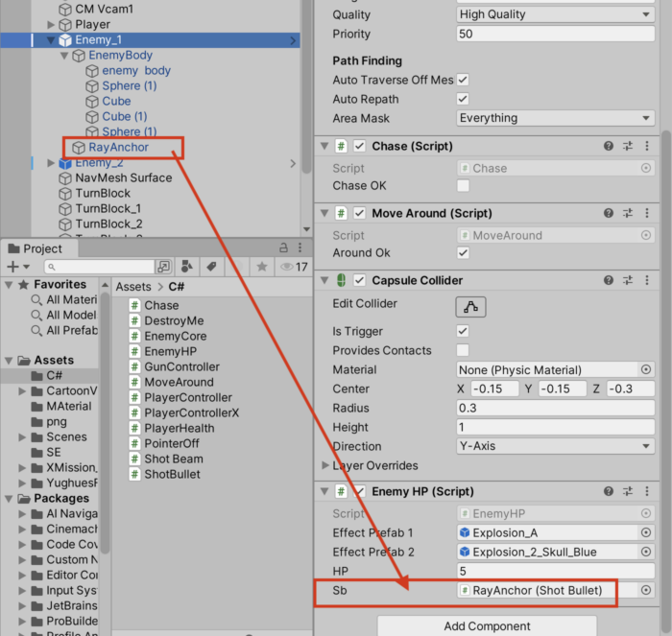Open the Quality dropdown

(x=555, y=14)
